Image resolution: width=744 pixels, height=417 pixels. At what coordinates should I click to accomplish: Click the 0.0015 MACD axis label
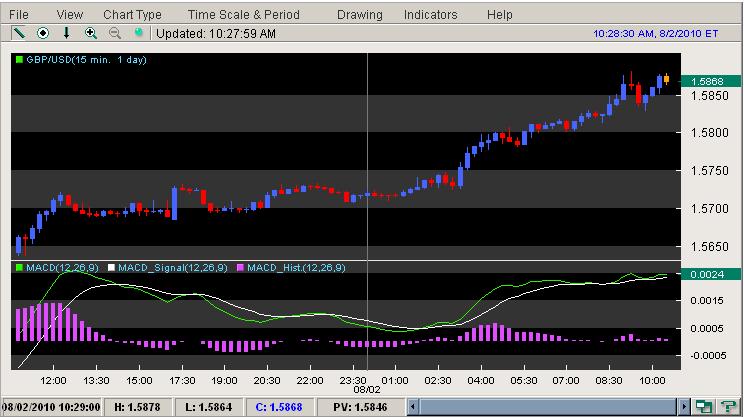point(707,301)
